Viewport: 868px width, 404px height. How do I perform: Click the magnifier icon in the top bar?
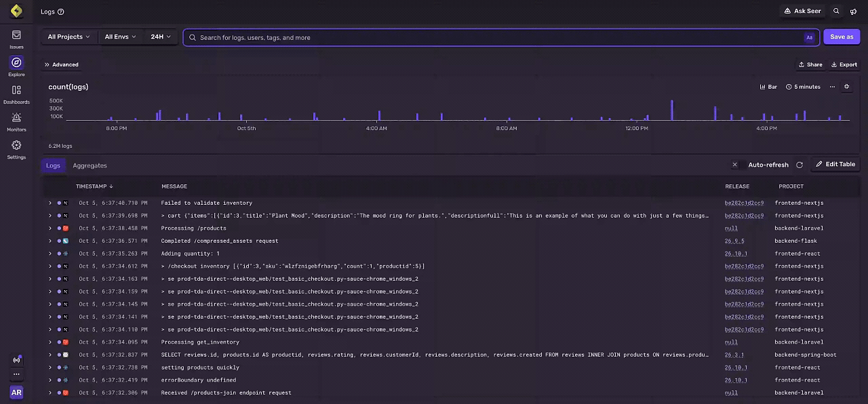[836, 11]
